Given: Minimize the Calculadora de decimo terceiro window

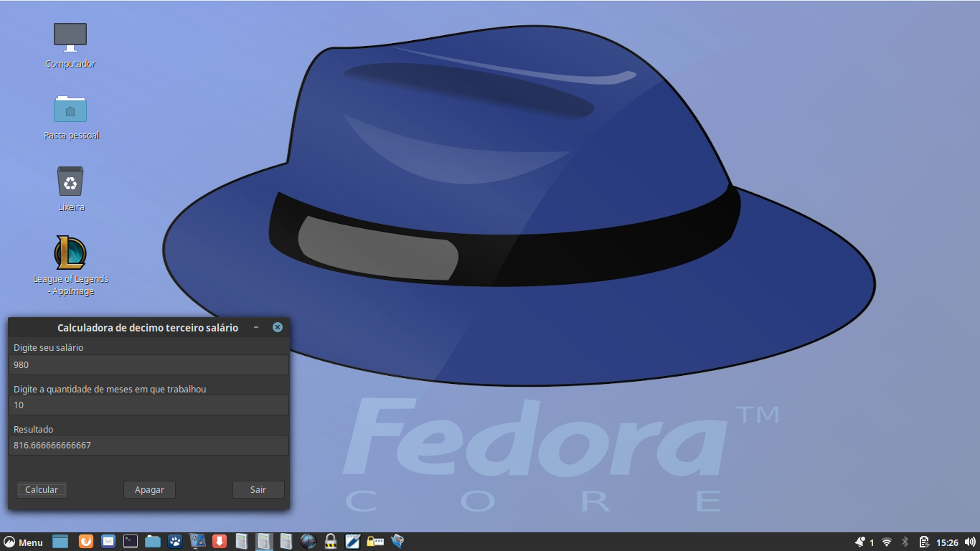Looking at the screenshot, I should coord(256,327).
